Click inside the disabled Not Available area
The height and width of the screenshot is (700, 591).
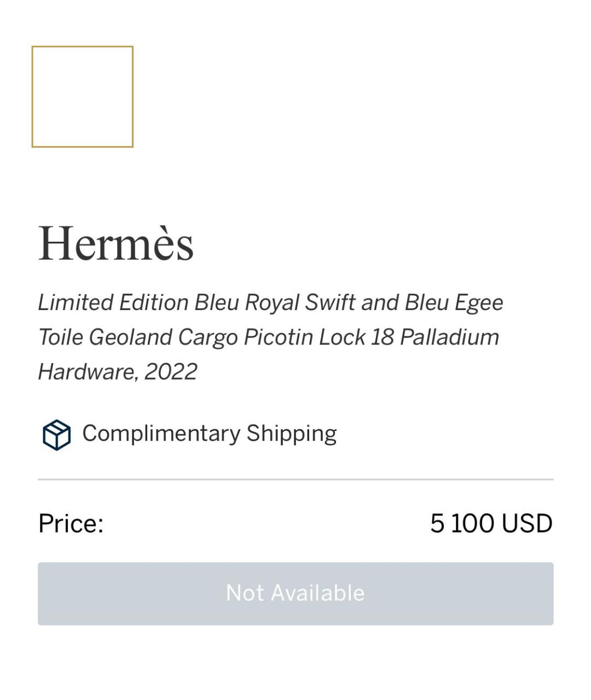296,593
